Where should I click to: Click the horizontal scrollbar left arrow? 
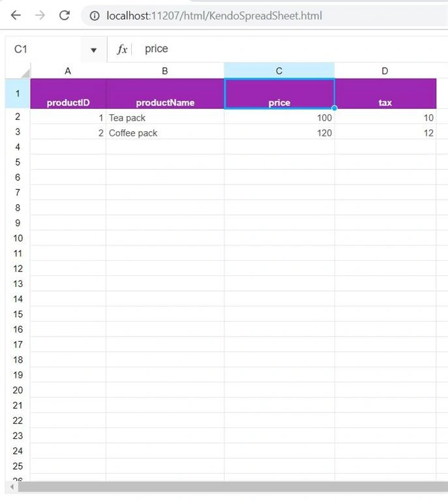pos(12,487)
